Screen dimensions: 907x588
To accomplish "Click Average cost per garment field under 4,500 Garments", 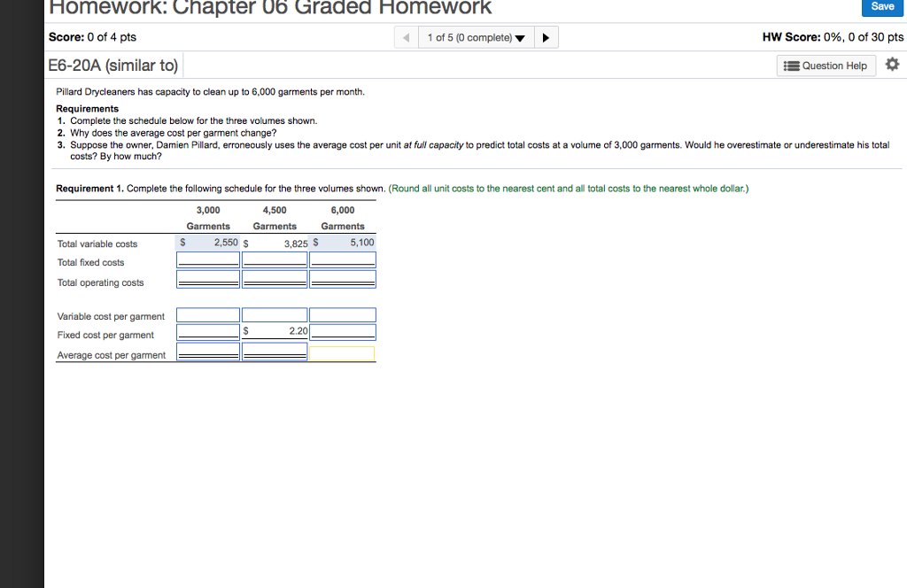I will click(275, 353).
